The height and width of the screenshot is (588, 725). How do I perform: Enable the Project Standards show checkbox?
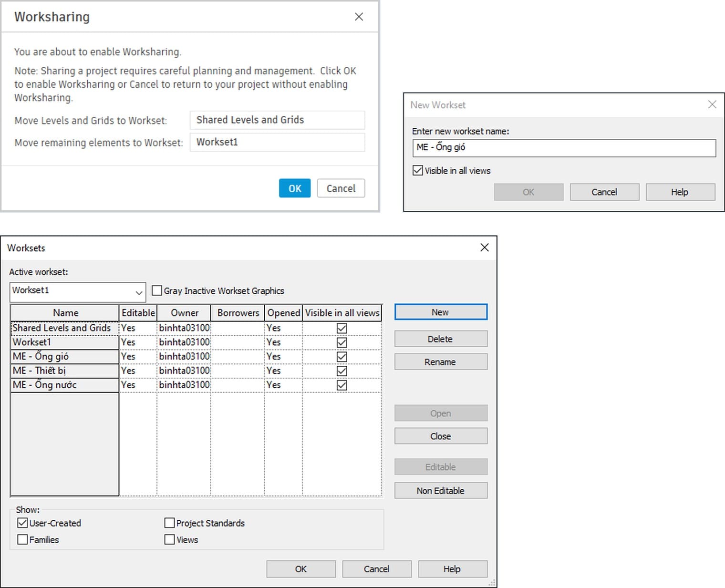point(169,523)
